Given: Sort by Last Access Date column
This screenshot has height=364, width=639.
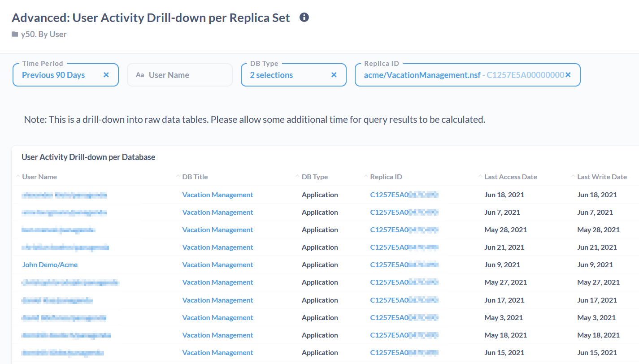Looking at the screenshot, I should click(x=510, y=177).
